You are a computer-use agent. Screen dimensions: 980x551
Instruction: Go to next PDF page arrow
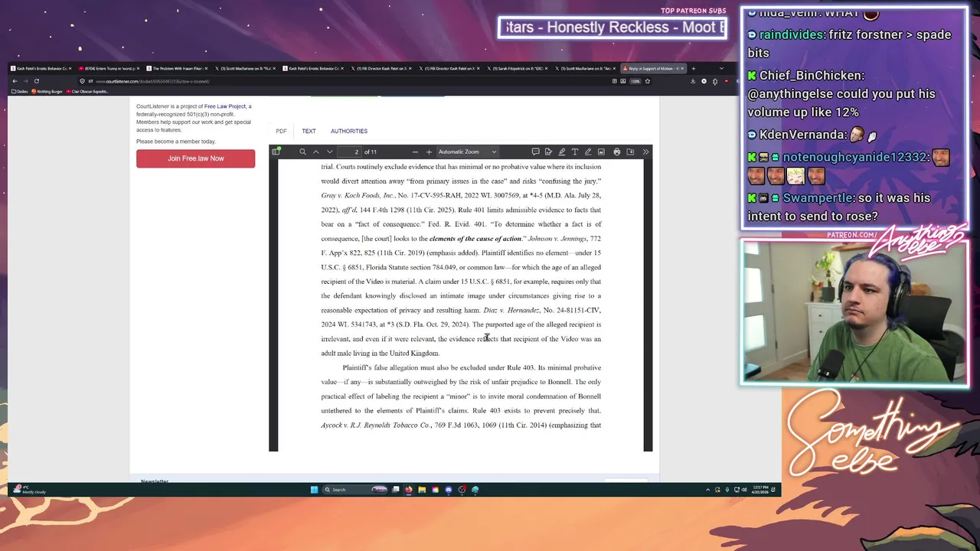(329, 152)
